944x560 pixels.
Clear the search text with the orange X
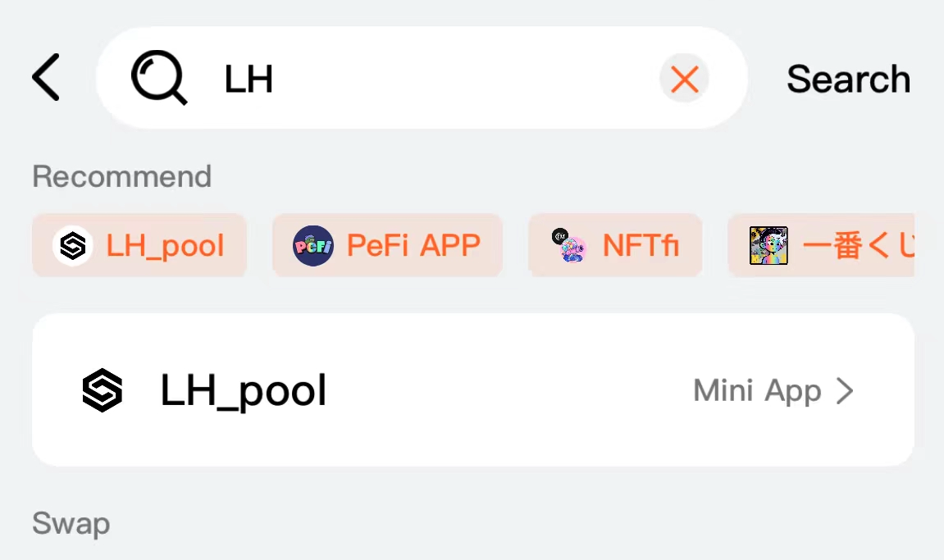pos(684,78)
